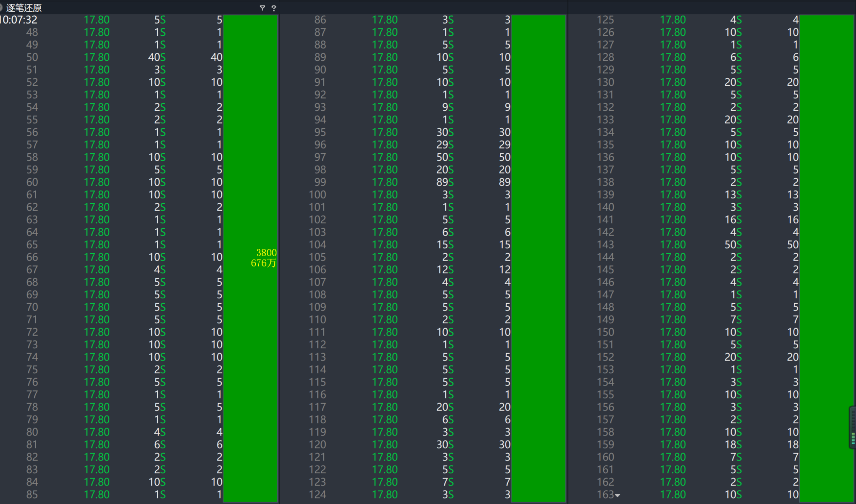Select trade row number 85
The width and height of the screenshot is (856, 504).
pos(32,495)
